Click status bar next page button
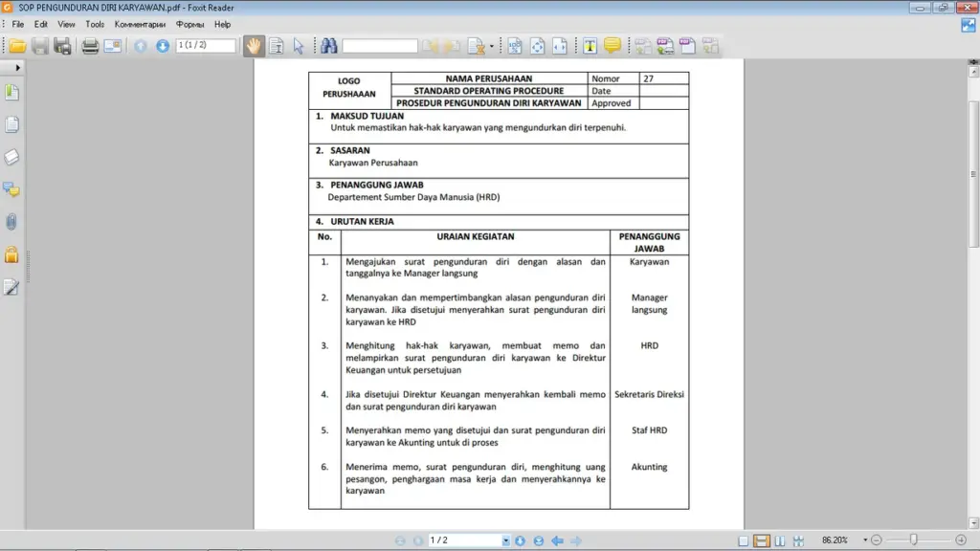 click(520, 541)
